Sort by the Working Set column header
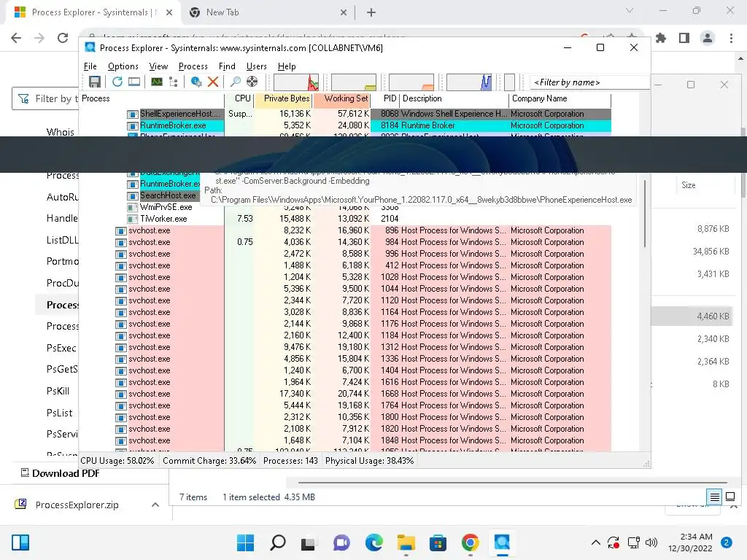The height and width of the screenshot is (560, 747). (341, 98)
